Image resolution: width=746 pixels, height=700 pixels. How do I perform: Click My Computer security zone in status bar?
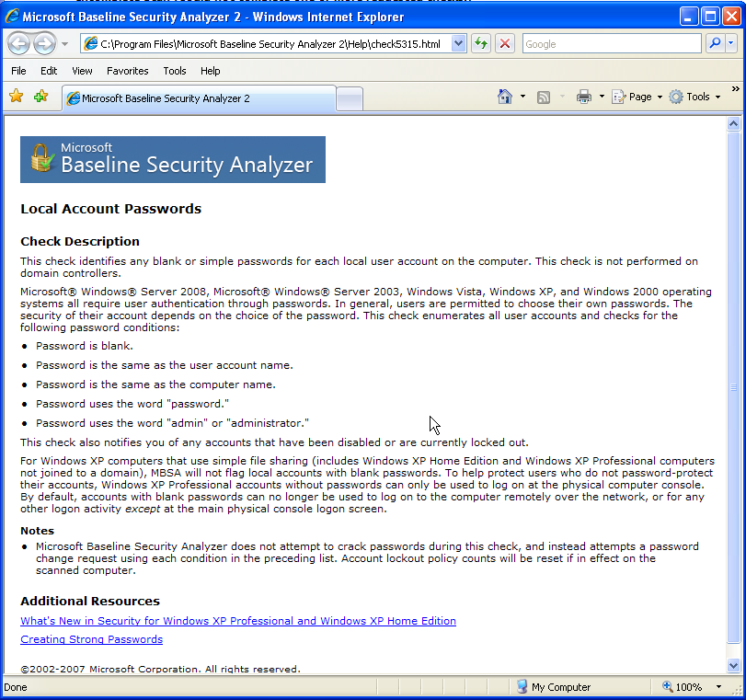[x=555, y=687]
